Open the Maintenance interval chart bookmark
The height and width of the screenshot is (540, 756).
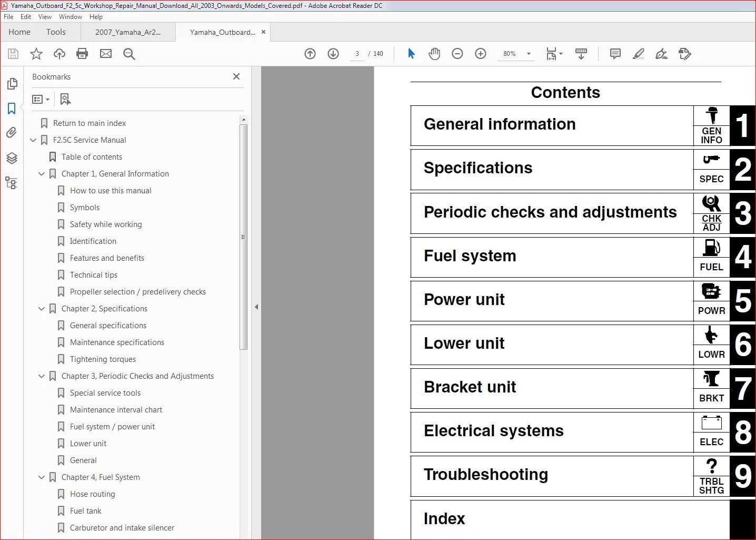116,410
